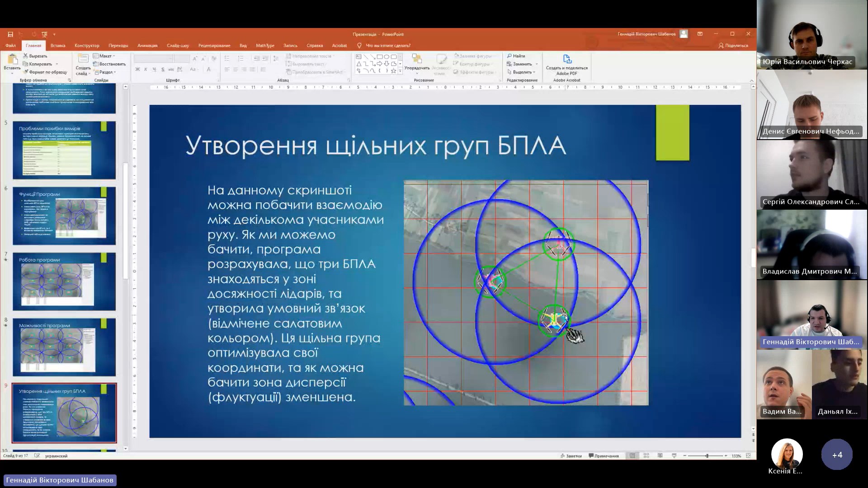Open the Вставка ribbon tab
Image resolution: width=868 pixels, height=488 pixels.
[x=58, y=46]
